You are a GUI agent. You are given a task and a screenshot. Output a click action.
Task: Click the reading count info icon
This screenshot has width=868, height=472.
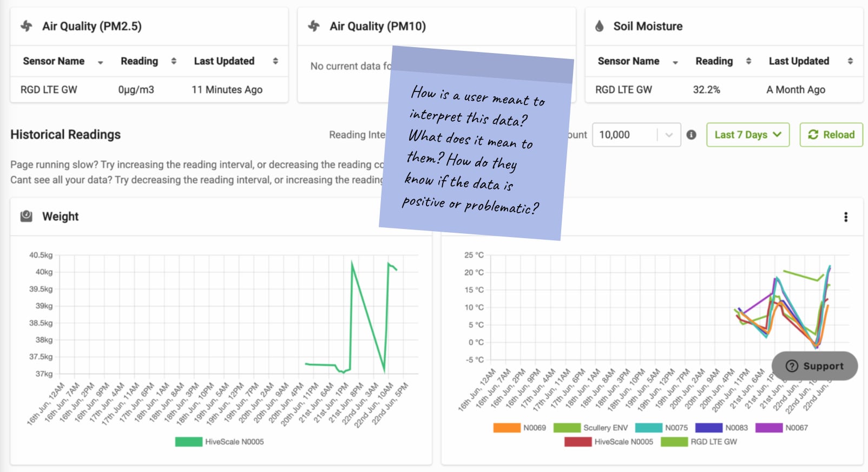click(x=692, y=135)
